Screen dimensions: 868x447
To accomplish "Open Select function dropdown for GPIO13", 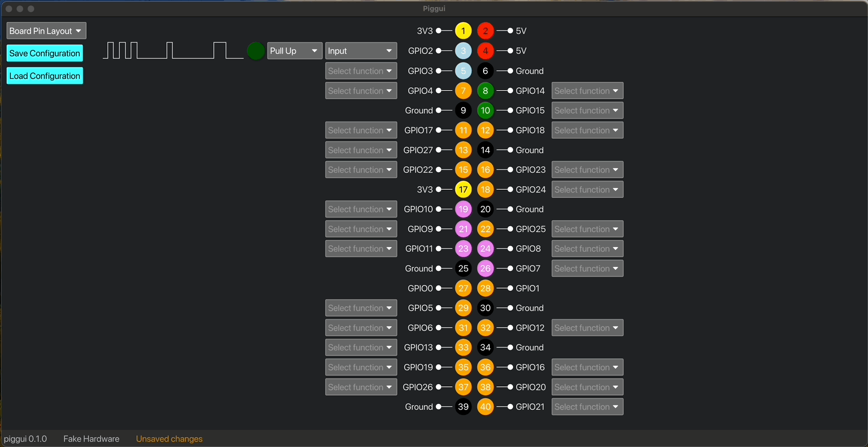I will pyautogui.click(x=361, y=348).
